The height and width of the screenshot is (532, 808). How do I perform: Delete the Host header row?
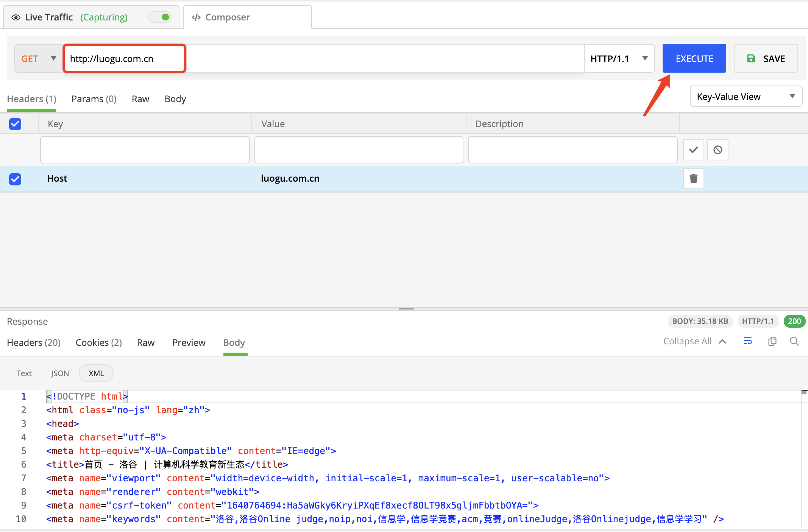[x=693, y=179]
